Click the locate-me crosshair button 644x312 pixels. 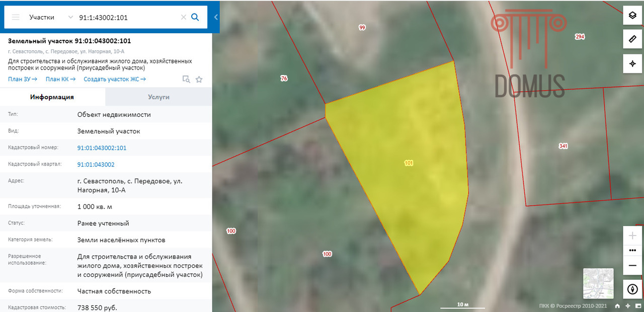point(632,64)
